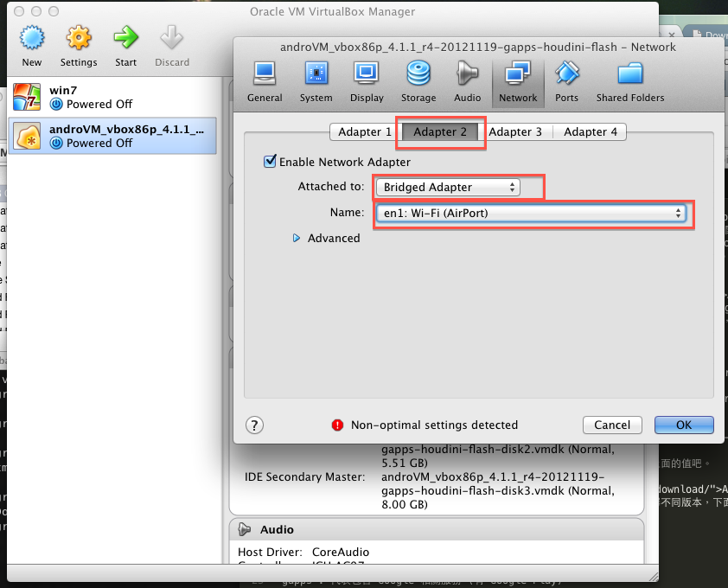The image size is (728, 588).
Task: Open the adapter Name dropdown
Action: pyautogui.click(x=532, y=213)
